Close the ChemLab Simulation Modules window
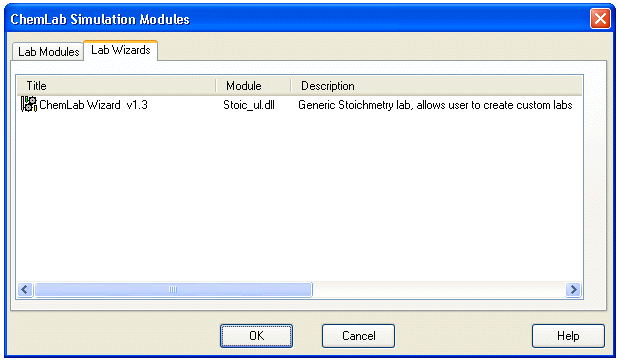The image size is (619, 361). (x=600, y=19)
